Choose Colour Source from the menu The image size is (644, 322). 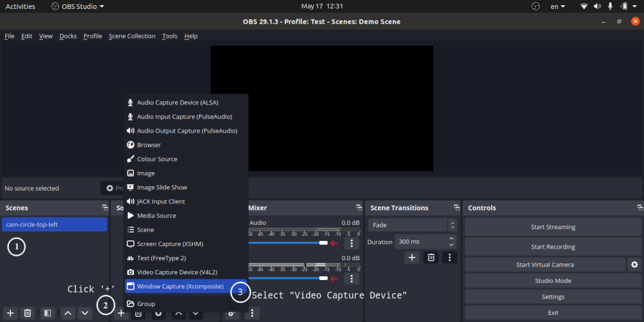(x=186, y=159)
